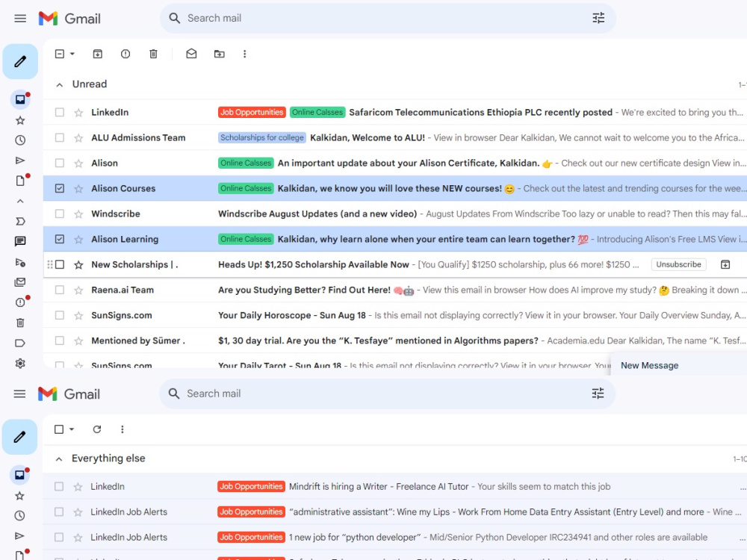This screenshot has height=560, width=747.
Task: Open search options filter icon in top search bar
Action: 598,18
